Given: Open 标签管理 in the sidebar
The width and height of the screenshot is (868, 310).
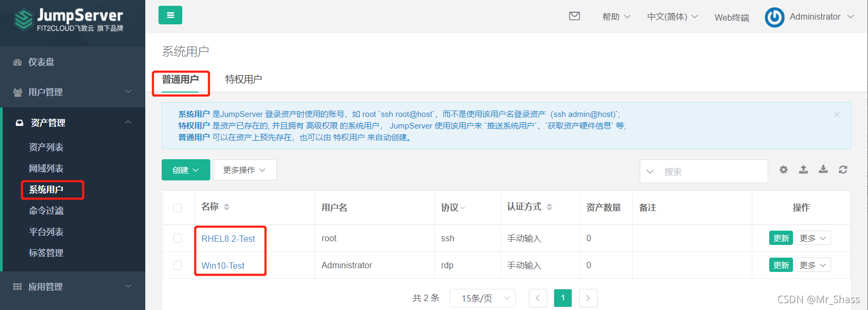Looking at the screenshot, I should pyautogui.click(x=46, y=253).
